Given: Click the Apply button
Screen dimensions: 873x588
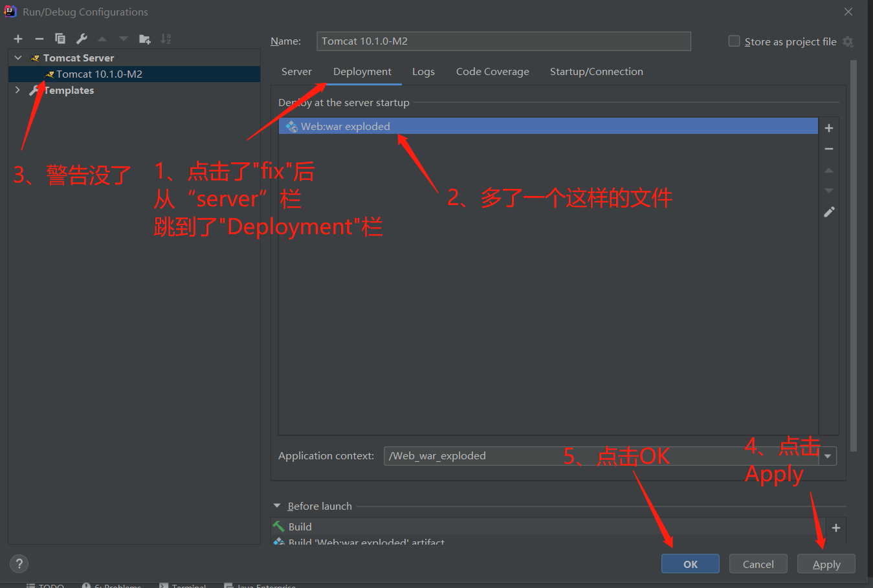Looking at the screenshot, I should click(x=826, y=563).
